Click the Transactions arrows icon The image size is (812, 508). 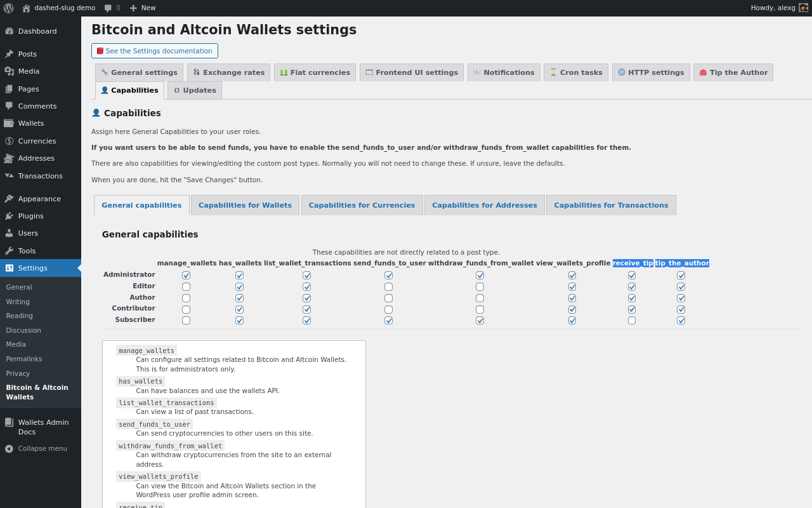tap(9, 176)
